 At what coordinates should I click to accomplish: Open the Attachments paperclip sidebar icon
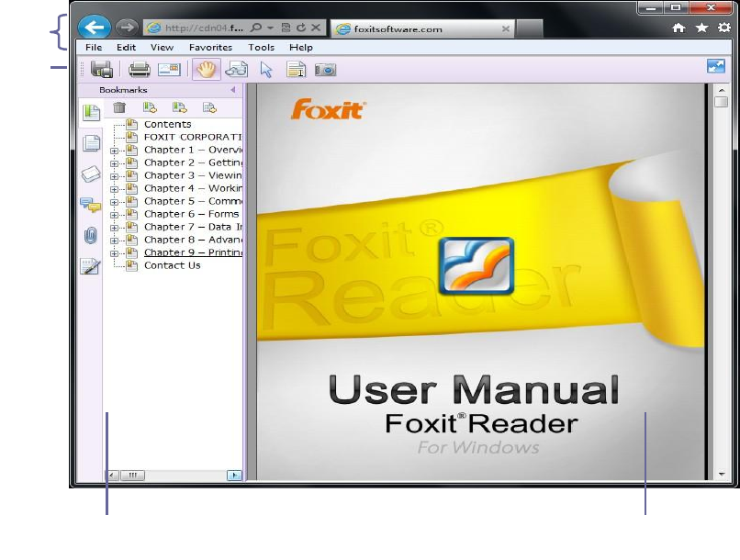(91, 235)
